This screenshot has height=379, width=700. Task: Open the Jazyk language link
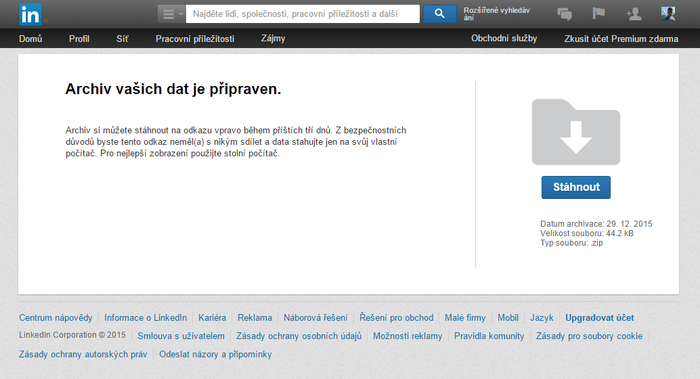click(x=542, y=318)
